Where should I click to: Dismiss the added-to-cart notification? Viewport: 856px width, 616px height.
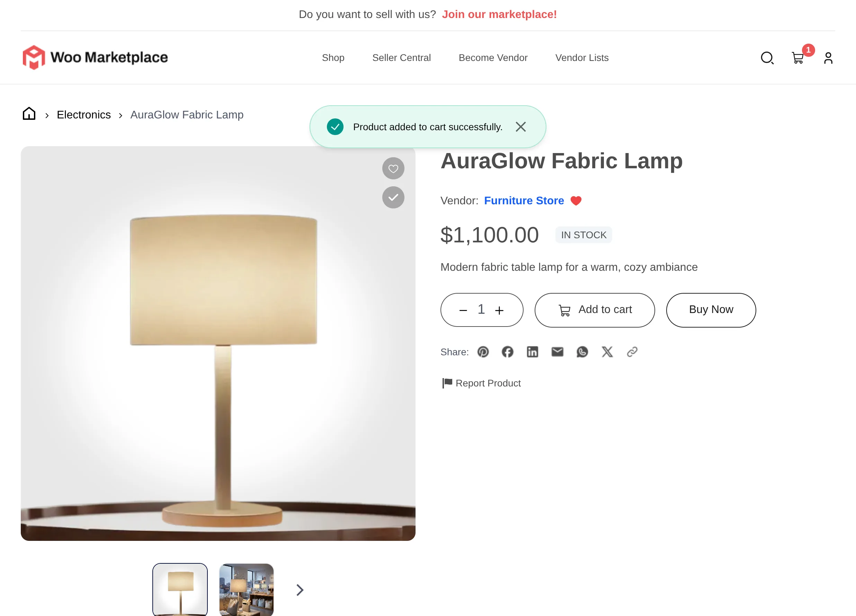pyautogui.click(x=521, y=127)
